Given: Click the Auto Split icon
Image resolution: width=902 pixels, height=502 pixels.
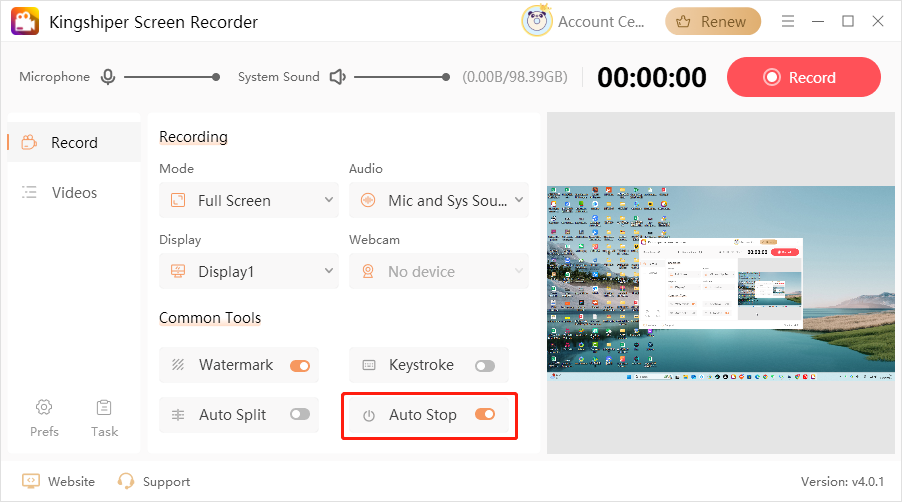Looking at the screenshot, I should [x=178, y=415].
